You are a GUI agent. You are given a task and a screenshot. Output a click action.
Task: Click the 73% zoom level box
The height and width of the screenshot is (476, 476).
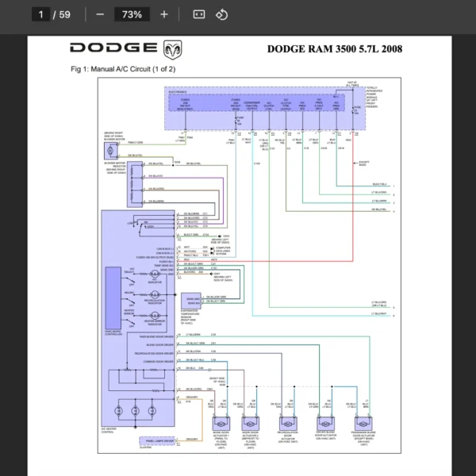(132, 14)
